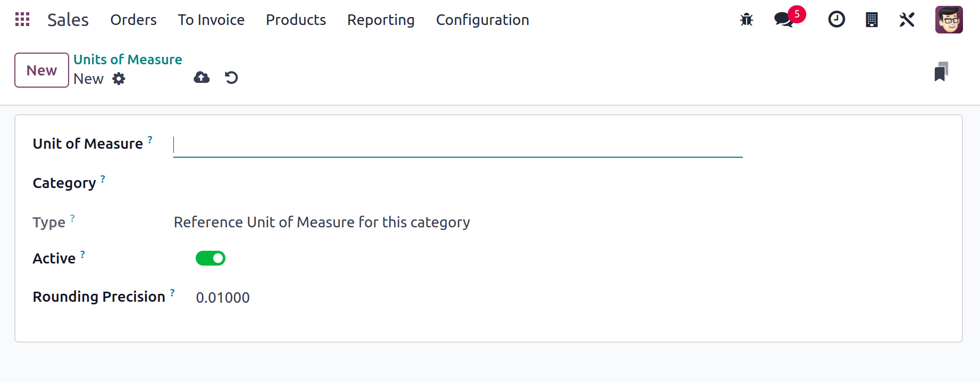Open the apps grid menu
Screen dimensions: 980x383
(22, 20)
